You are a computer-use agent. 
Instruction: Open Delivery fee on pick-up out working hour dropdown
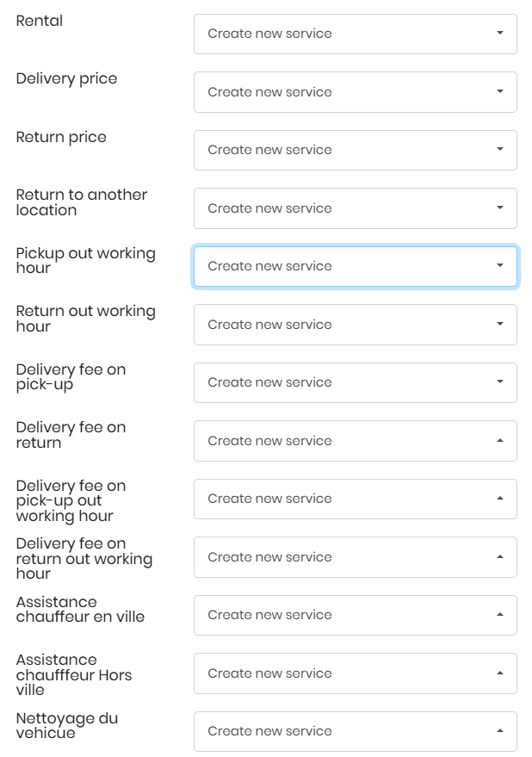tap(355, 499)
